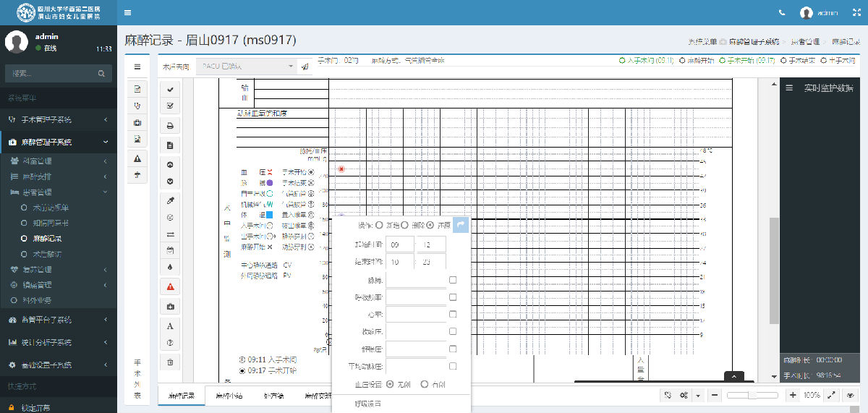868x413 pixels.
Task: Collapse the 麻醉管理子系统 sidebar menu
Action: pos(59,142)
